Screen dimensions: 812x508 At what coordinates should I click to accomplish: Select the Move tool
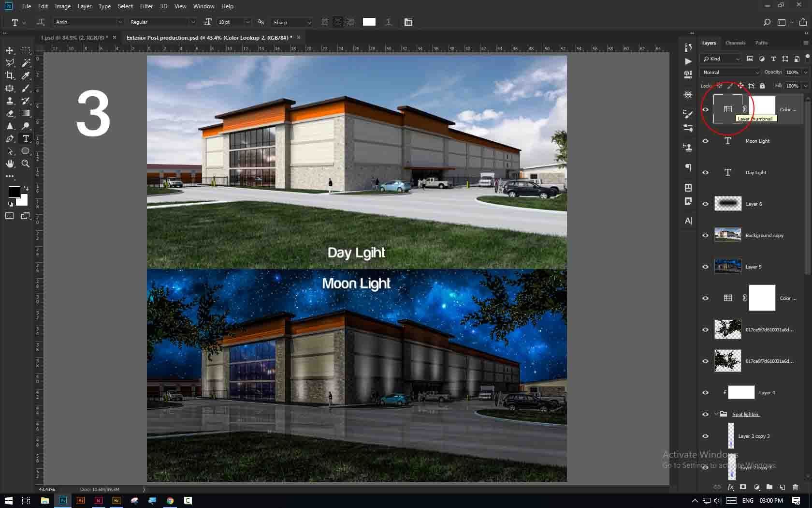pyautogui.click(x=10, y=50)
